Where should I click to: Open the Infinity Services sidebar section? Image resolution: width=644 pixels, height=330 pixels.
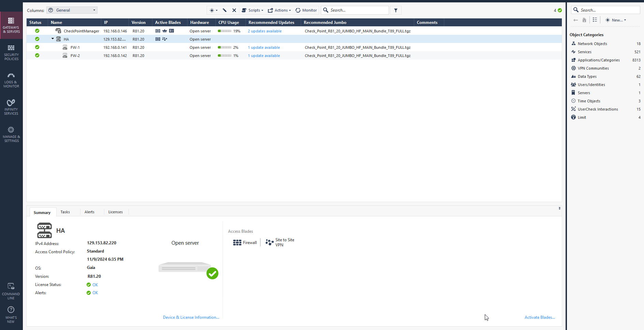coord(11,107)
